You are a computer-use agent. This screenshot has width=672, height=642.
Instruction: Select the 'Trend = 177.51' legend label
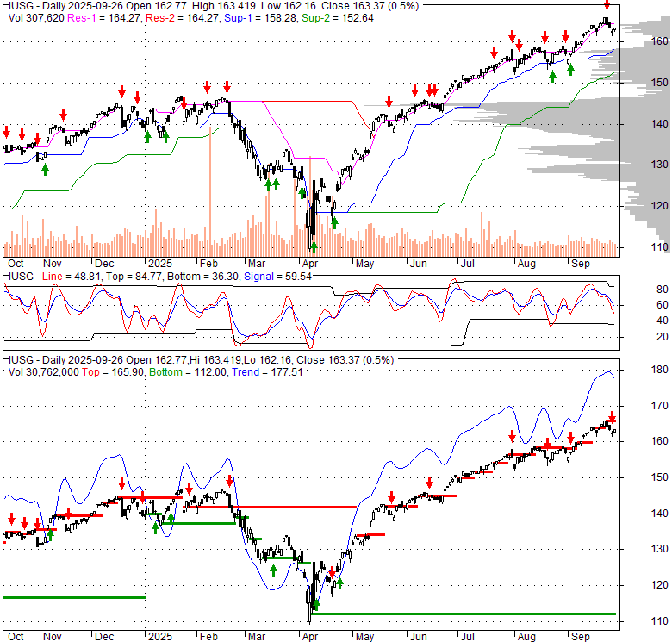[267, 372]
